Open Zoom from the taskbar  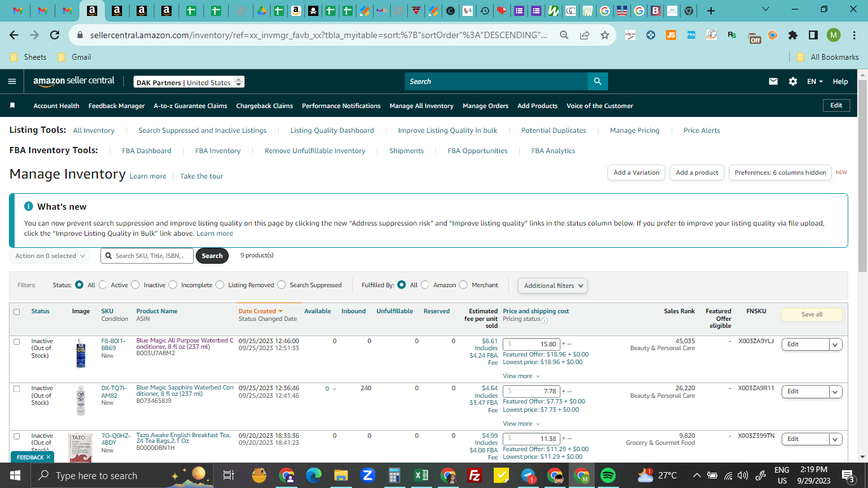[367, 475]
